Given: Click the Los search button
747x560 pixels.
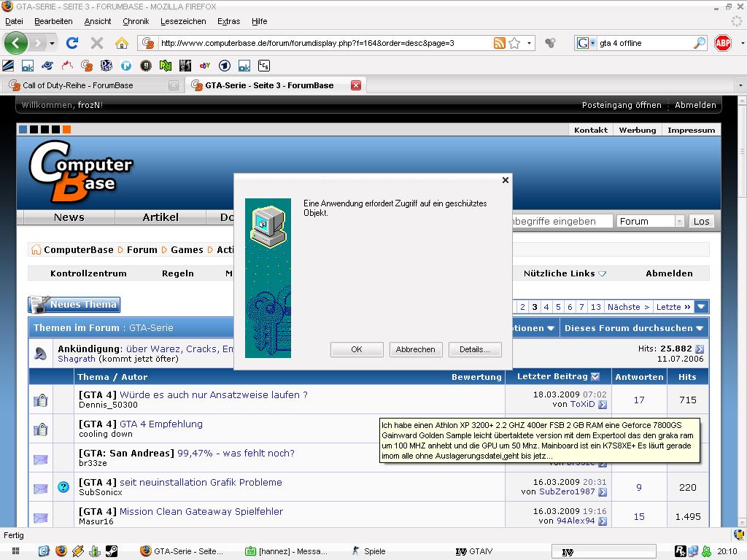Looking at the screenshot, I should [701, 222].
